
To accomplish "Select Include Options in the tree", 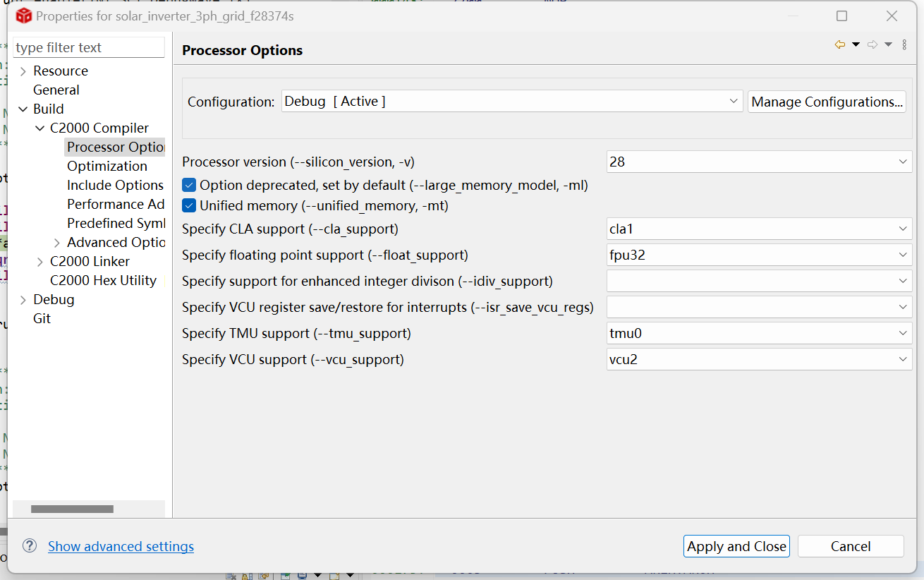I will [115, 185].
